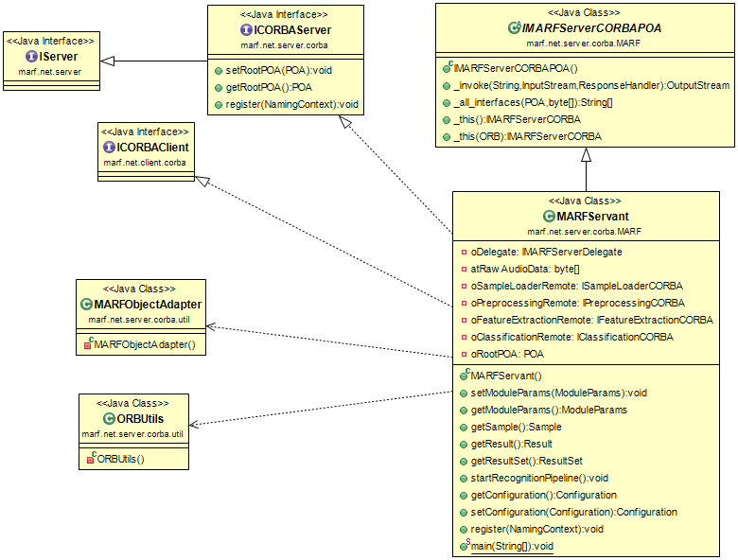Click the setModuleParams(ModuleParams):void method
738x560 pixels.
(x=558, y=393)
